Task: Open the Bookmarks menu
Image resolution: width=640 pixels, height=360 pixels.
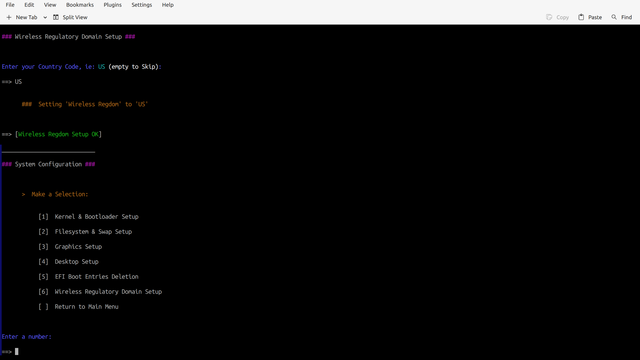Action: click(80, 5)
